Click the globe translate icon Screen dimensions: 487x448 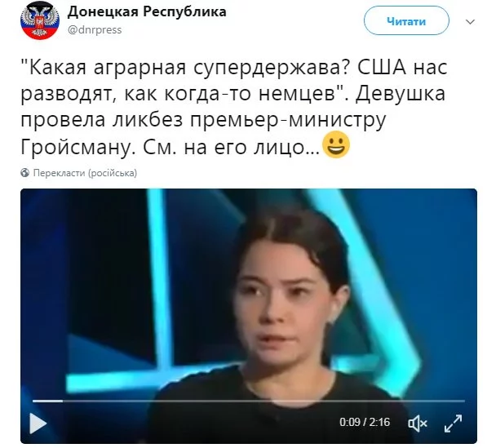pyautogui.click(x=25, y=173)
